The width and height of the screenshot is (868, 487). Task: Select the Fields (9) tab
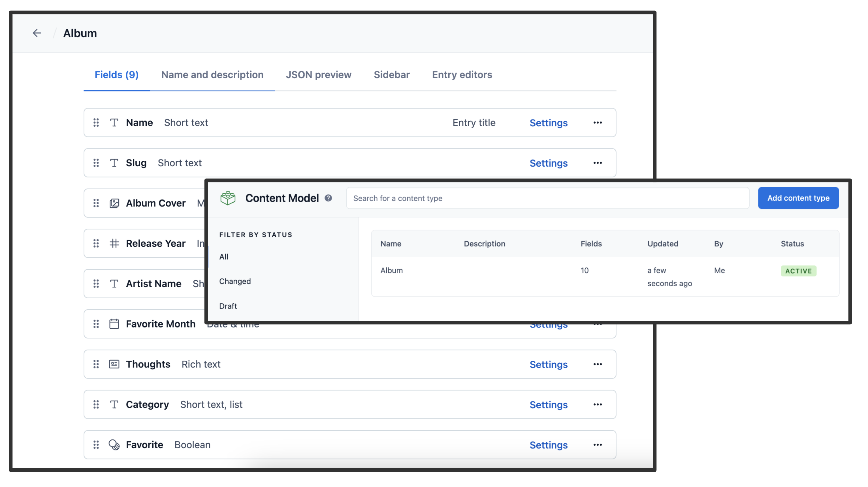[117, 75]
